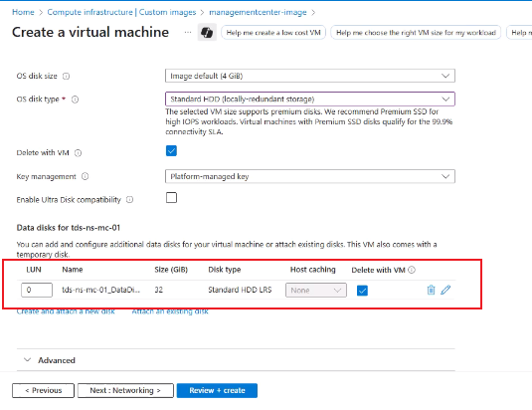Click the Disk type column header
532x410 pixels.
click(225, 270)
